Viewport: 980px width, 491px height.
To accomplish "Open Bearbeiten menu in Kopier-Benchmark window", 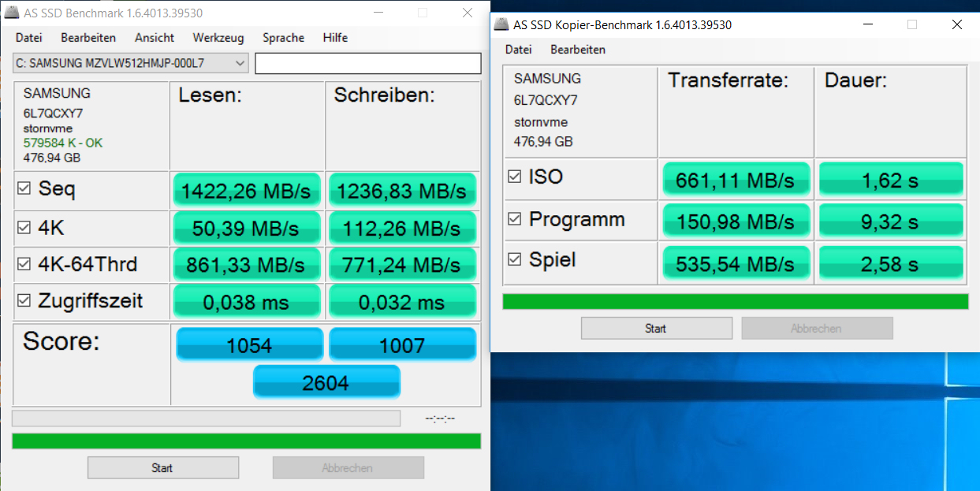I will pos(578,50).
